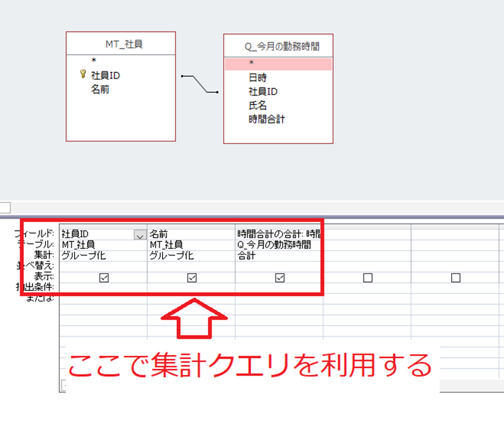Toggle show checkbox for 時間合計の合計 column
The image size is (504, 424).
pos(280,278)
